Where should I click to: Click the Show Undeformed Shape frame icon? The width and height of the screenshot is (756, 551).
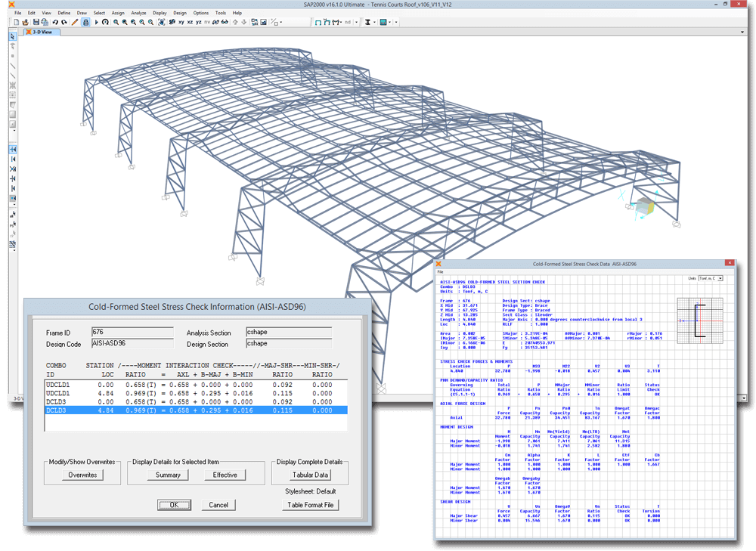[x=318, y=22]
